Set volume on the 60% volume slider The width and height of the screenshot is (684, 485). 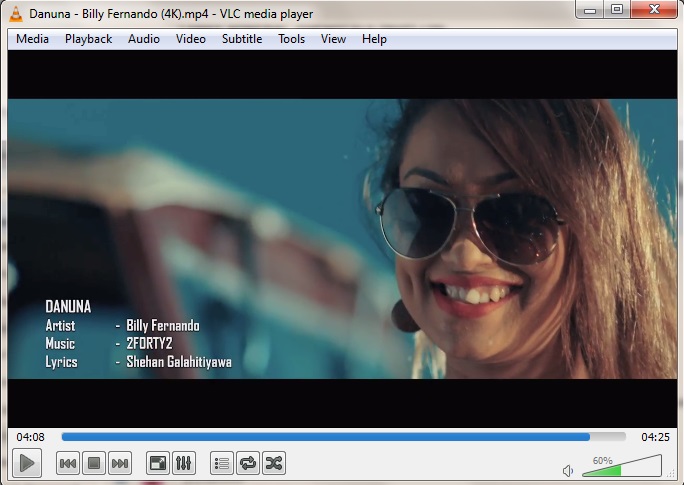[x=622, y=466]
